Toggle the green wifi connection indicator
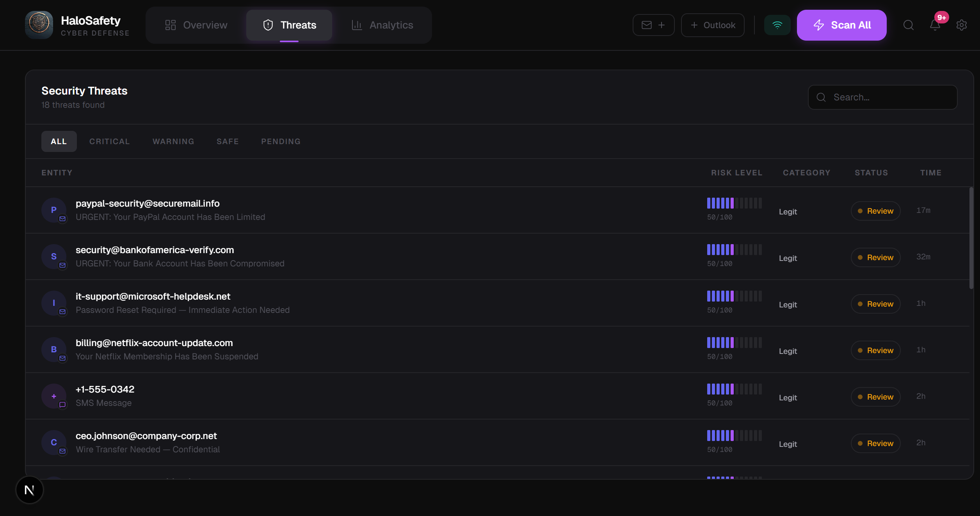The image size is (980, 516). tap(777, 25)
